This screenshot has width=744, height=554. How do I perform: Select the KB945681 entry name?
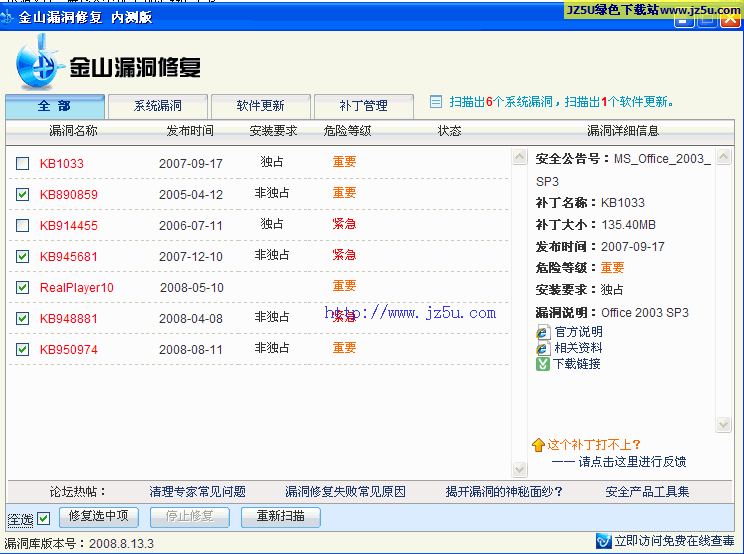(69, 257)
